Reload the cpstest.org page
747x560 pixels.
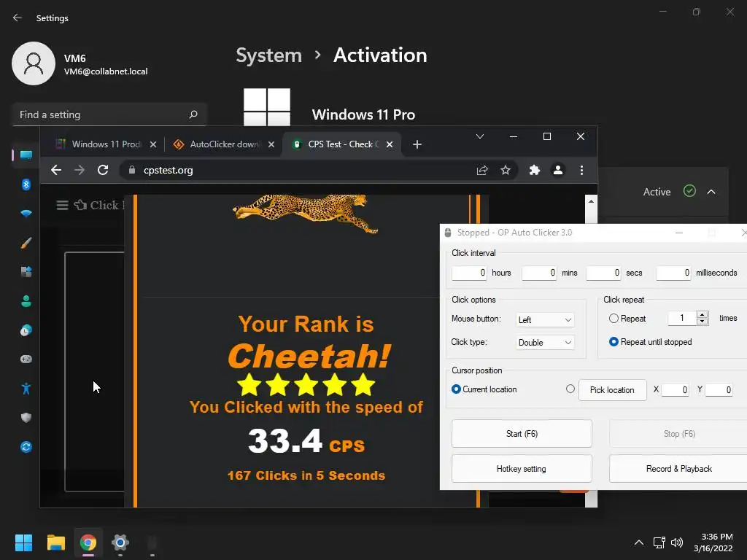point(103,170)
